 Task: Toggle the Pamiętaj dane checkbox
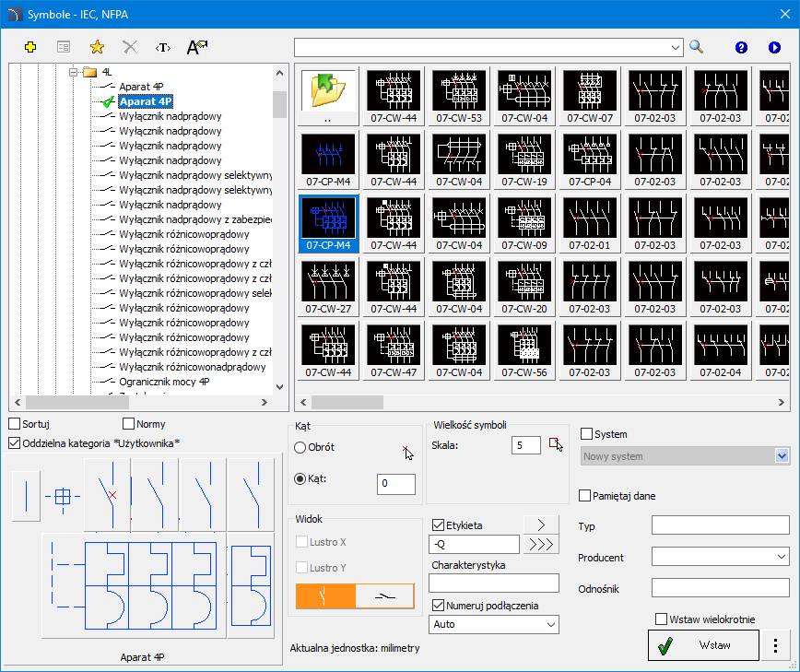[x=585, y=496]
